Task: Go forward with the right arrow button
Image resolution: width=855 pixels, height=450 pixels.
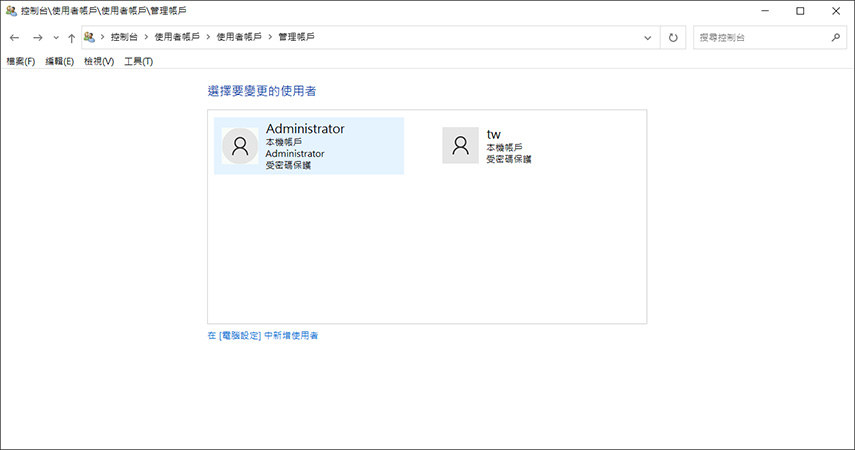Action: 37,38
